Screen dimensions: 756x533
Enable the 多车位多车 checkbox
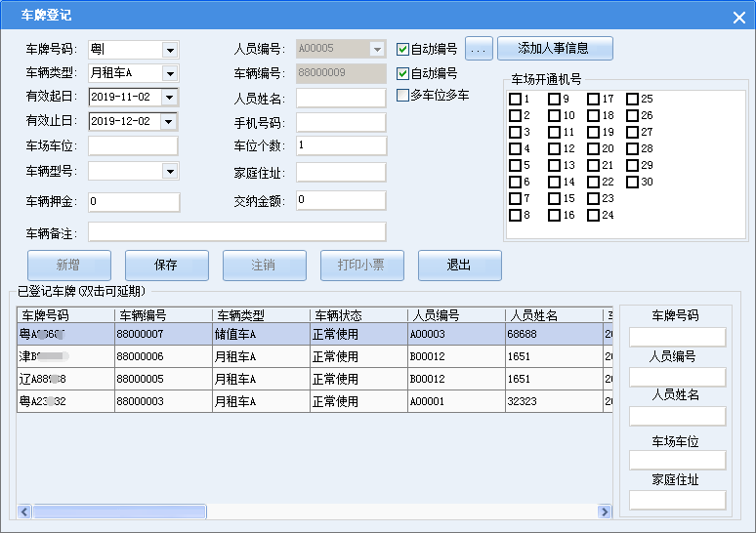402,95
